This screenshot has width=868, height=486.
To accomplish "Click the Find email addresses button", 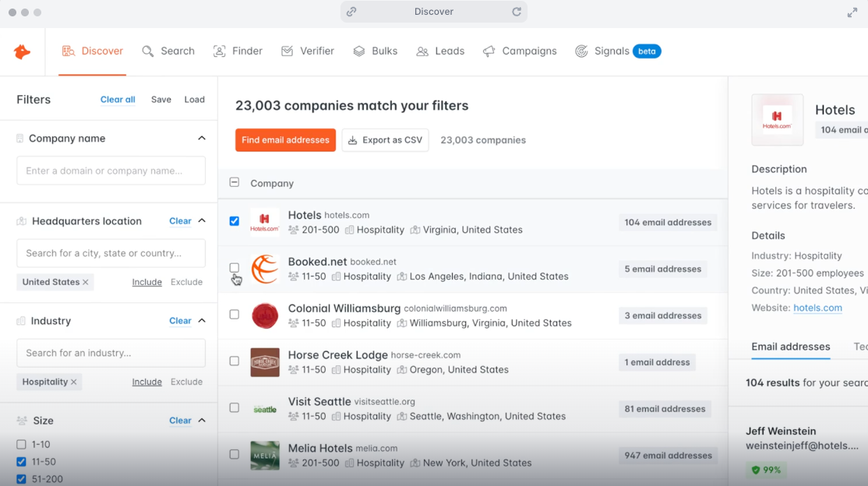I will pos(285,140).
